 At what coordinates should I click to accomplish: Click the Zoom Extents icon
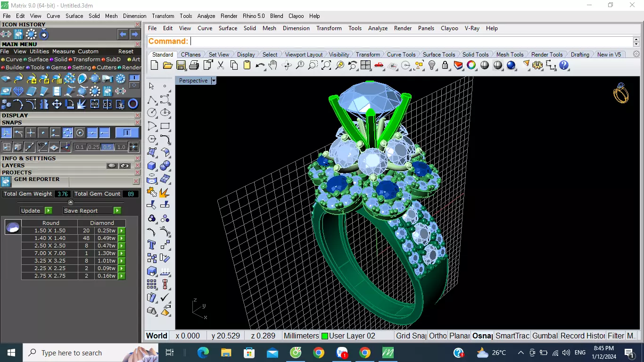pyautogui.click(x=326, y=66)
